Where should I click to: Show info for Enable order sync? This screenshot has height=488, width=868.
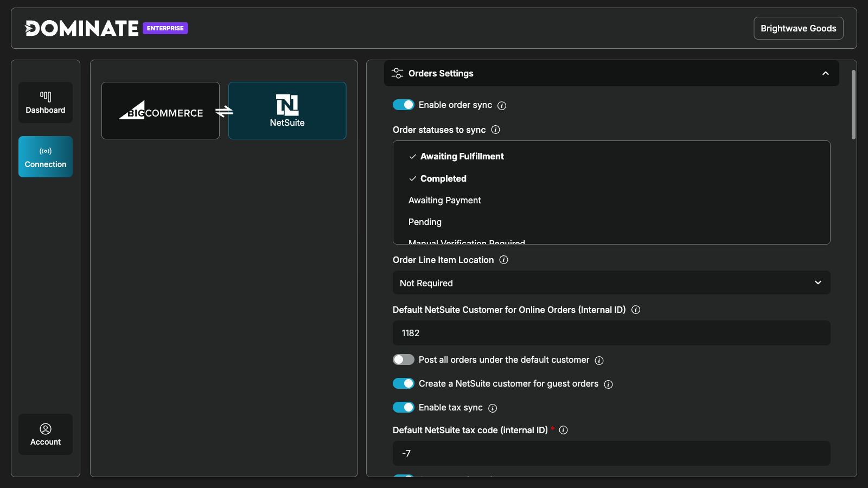point(502,106)
